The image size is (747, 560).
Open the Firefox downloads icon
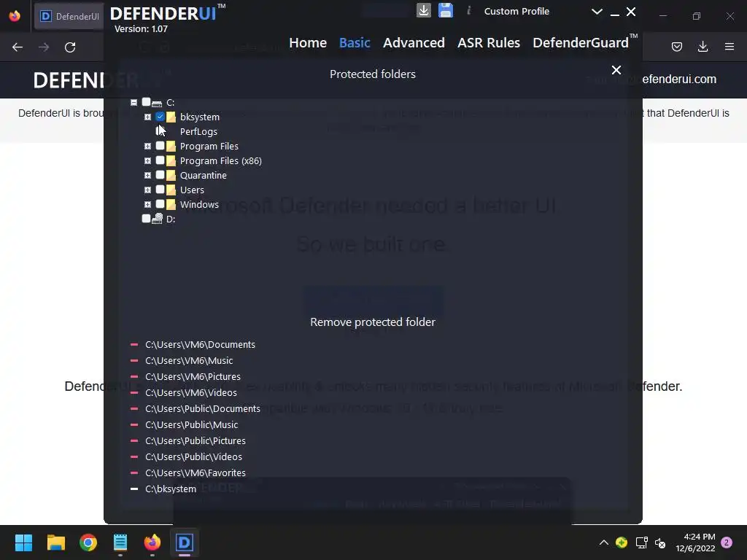703,47
